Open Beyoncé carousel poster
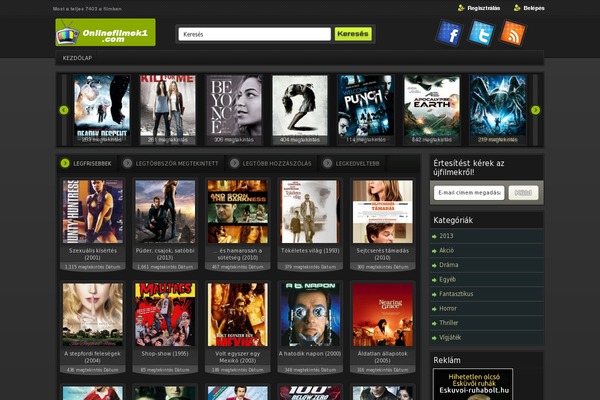Viewport: 600px width, 400px height. coord(234,109)
